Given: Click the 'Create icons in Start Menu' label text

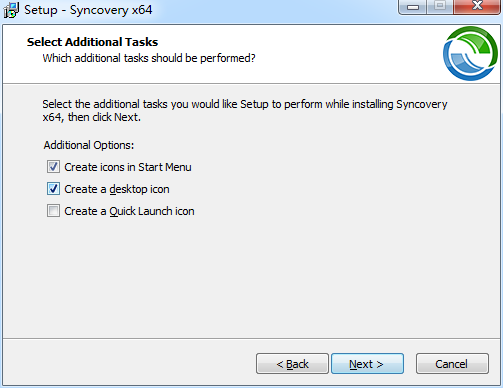Looking at the screenshot, I should (x=128, y=167).
